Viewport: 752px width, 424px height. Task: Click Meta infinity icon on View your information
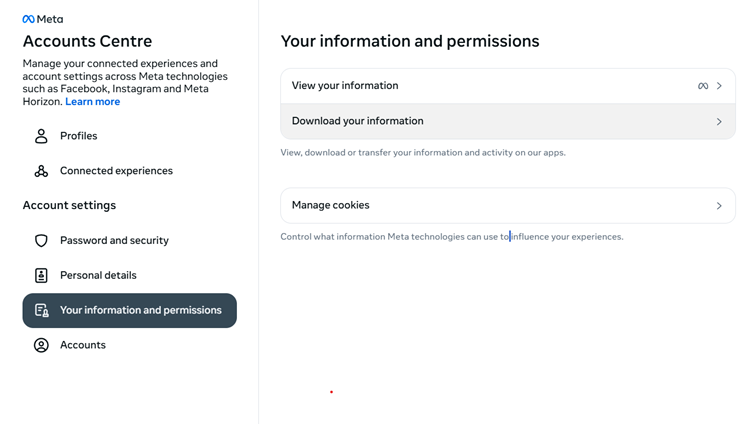point(703,86)
